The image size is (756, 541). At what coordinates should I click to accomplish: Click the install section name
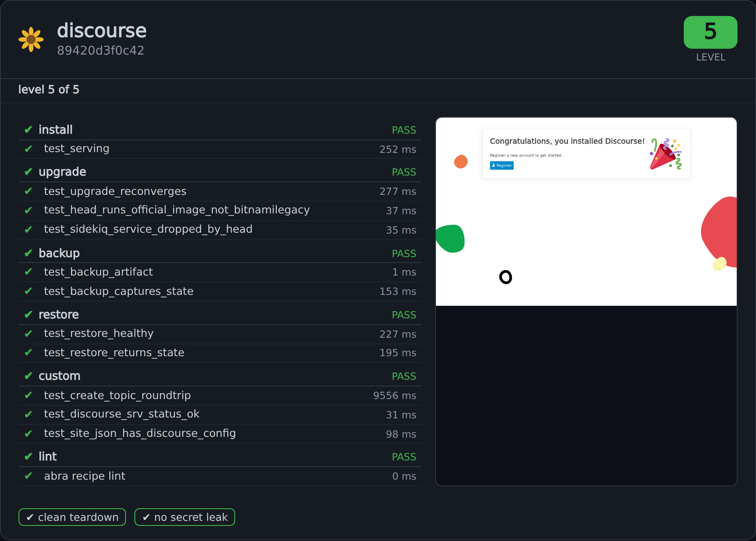(x=55, y=130)
